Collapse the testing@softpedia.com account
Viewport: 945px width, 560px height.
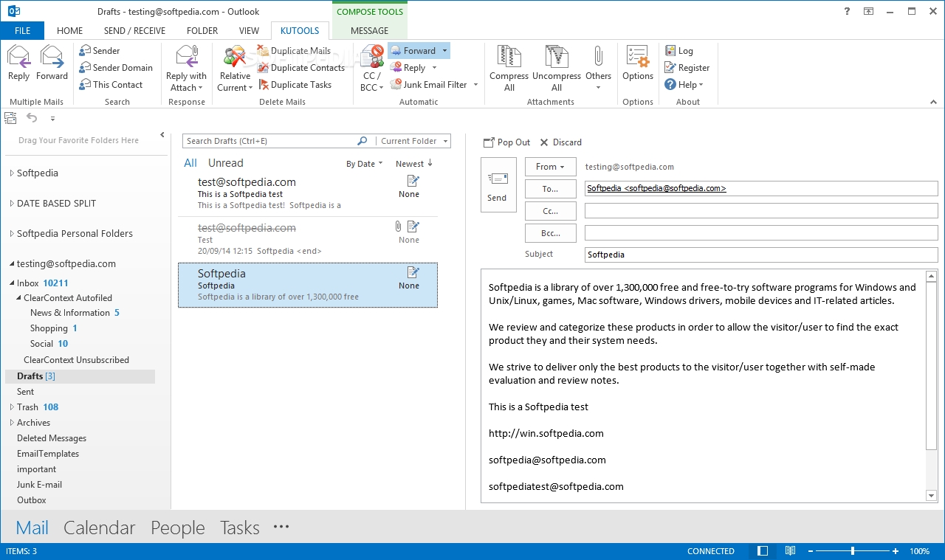point(12,264)
